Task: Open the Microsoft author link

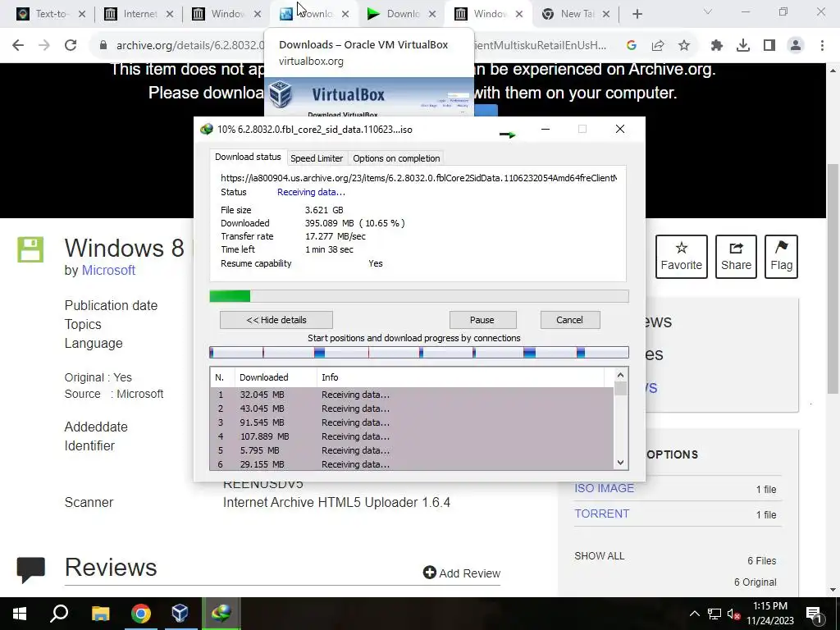Action: pyautogui.click(x=108, y=271)
